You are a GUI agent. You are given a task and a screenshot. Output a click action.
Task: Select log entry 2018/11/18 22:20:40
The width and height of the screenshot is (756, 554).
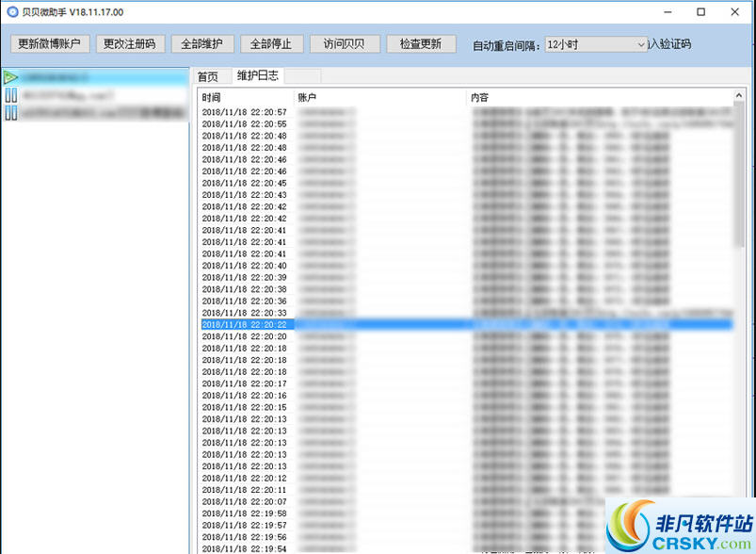[x=466, y=266]
